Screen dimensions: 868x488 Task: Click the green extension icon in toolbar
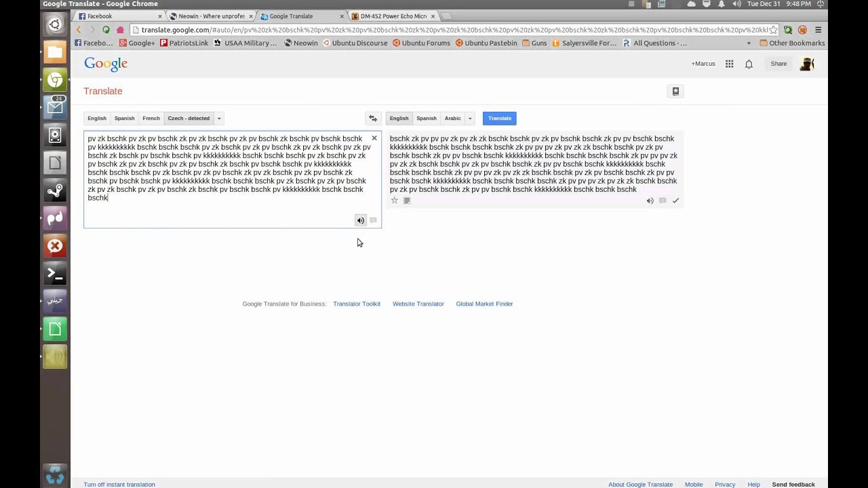click(788, 30)
